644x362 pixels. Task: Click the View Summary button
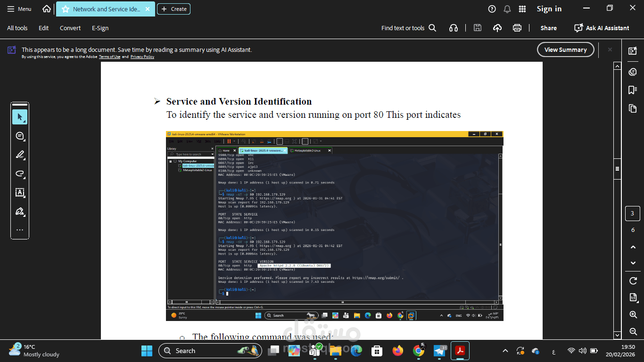click(566, 49)
